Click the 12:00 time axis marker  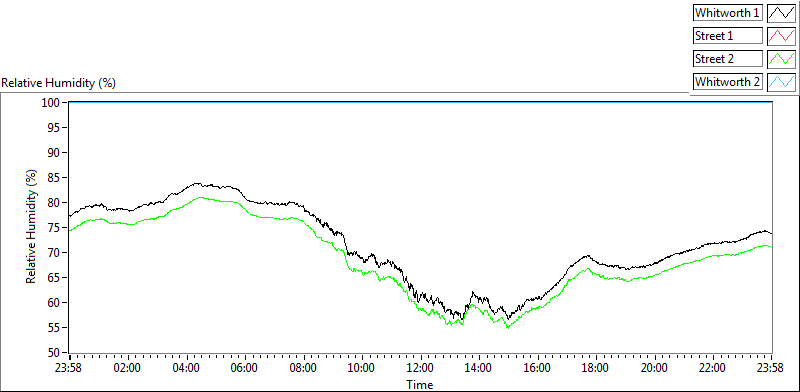click(x=421, y=367)
